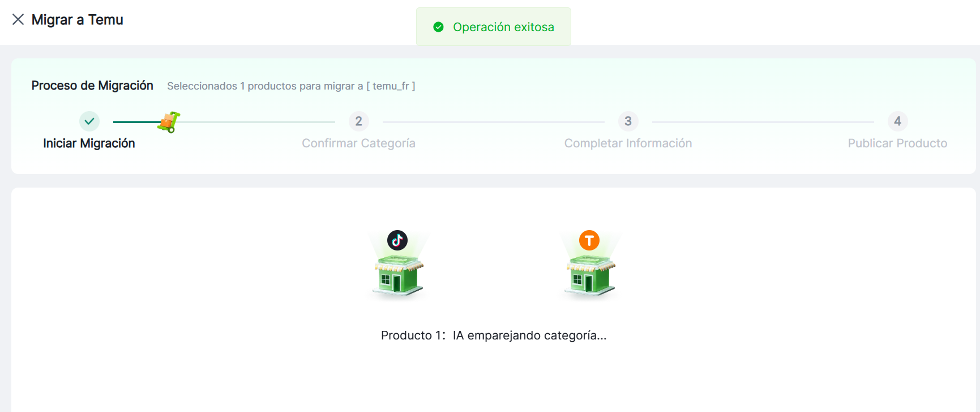
Task: Click the Migrar a Temu page title
Action: pyautogui.click(x=78, y=20)
